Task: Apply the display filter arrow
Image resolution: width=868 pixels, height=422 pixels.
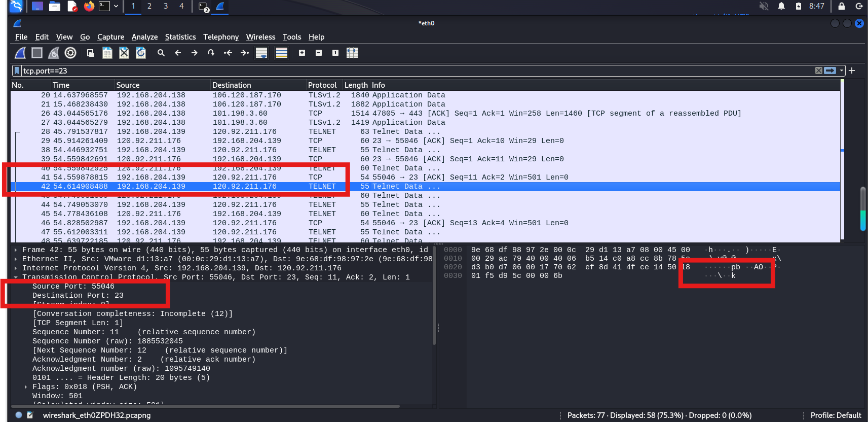Action: [830, 71]
